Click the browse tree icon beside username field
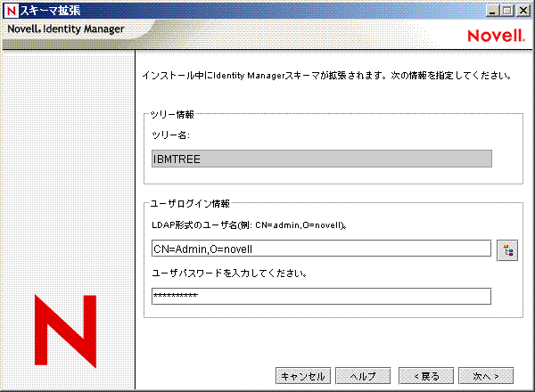Viewport: 535px width, 392px height. pos(508,249)
